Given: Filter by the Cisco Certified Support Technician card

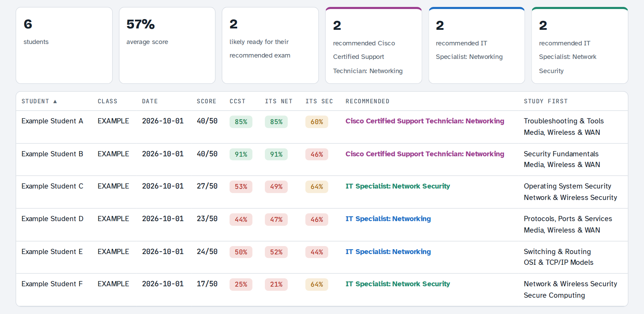Looking at the screenshot, I should coord(374,45).
